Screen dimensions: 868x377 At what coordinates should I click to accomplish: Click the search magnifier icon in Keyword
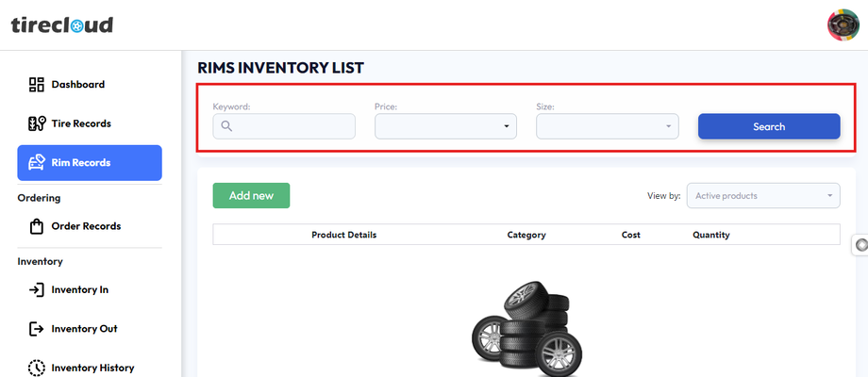(x=226, y=126)
